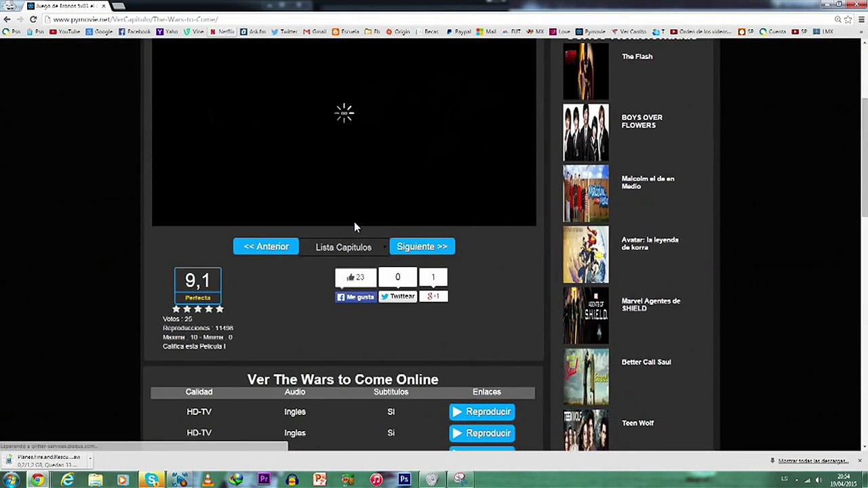Open PowerPoint from the taskbar
The height and width of the screenshot is (488, 868).
point(320,480)
